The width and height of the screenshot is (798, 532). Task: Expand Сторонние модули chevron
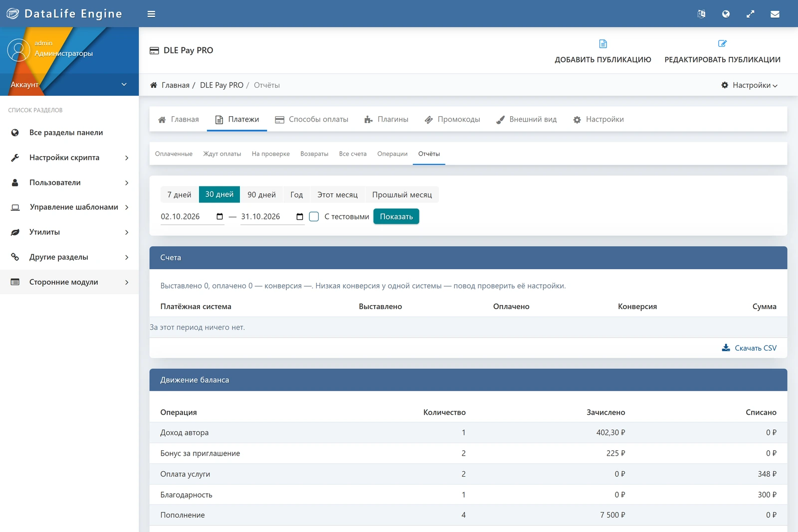(127, 282)
